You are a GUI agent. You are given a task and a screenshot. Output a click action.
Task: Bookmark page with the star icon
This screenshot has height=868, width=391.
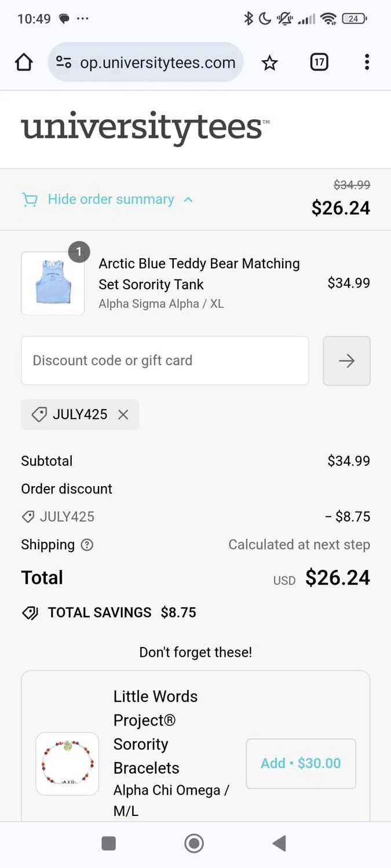269,62
